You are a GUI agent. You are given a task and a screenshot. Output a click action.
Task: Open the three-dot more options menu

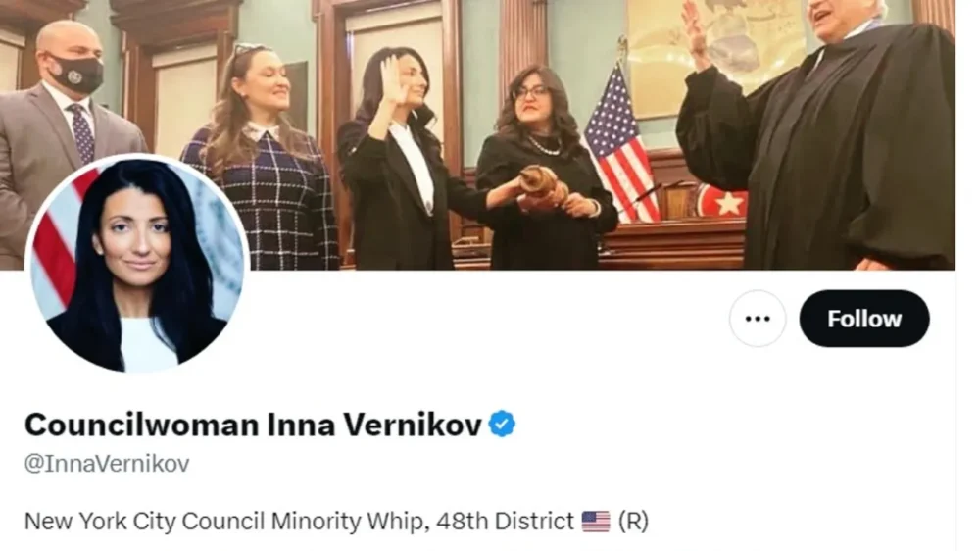pos(757,319)
